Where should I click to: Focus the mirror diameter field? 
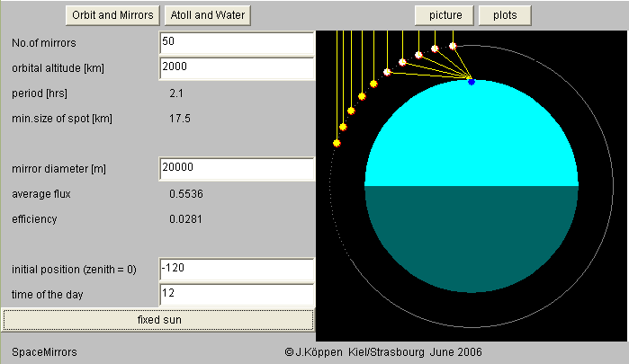click(236, 168)
